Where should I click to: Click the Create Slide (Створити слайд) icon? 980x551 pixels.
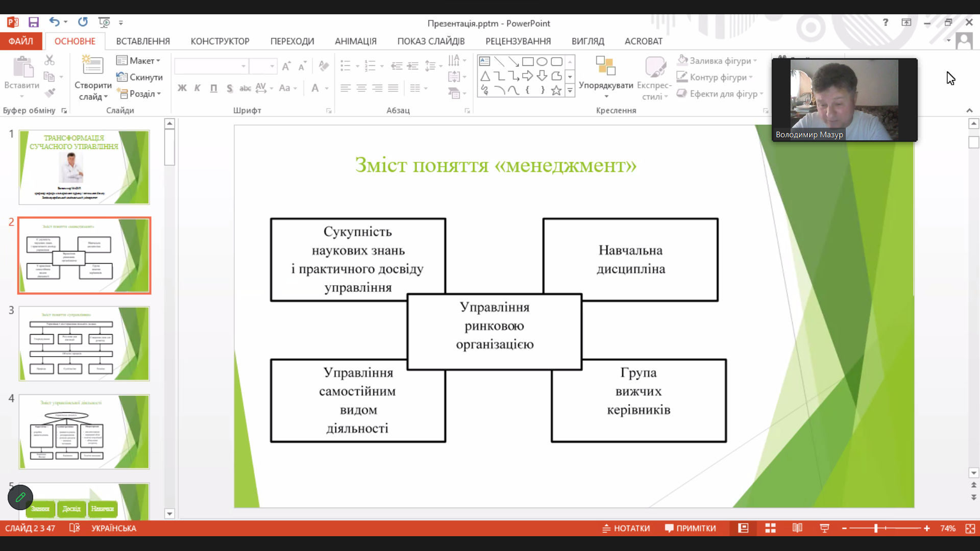point(92,65)
